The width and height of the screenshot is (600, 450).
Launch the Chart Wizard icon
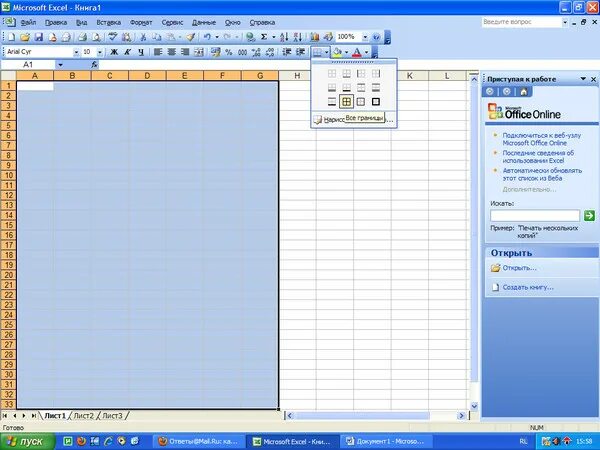click(315, 37)
